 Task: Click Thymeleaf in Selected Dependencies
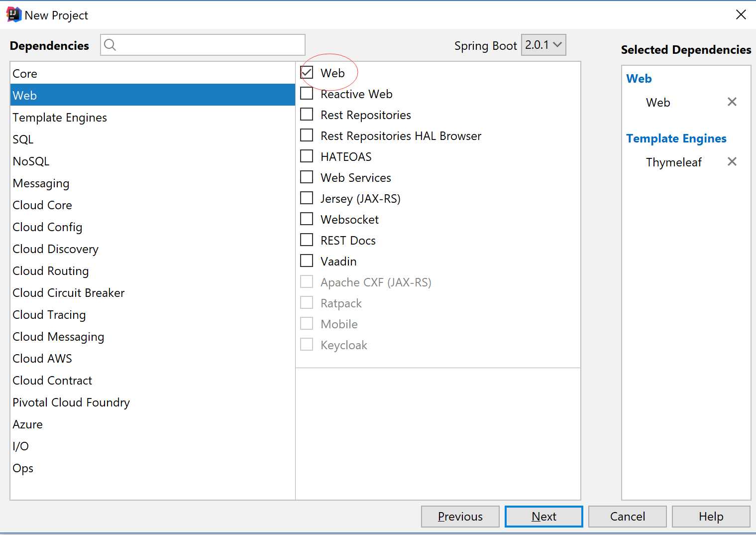pos(673,162)
